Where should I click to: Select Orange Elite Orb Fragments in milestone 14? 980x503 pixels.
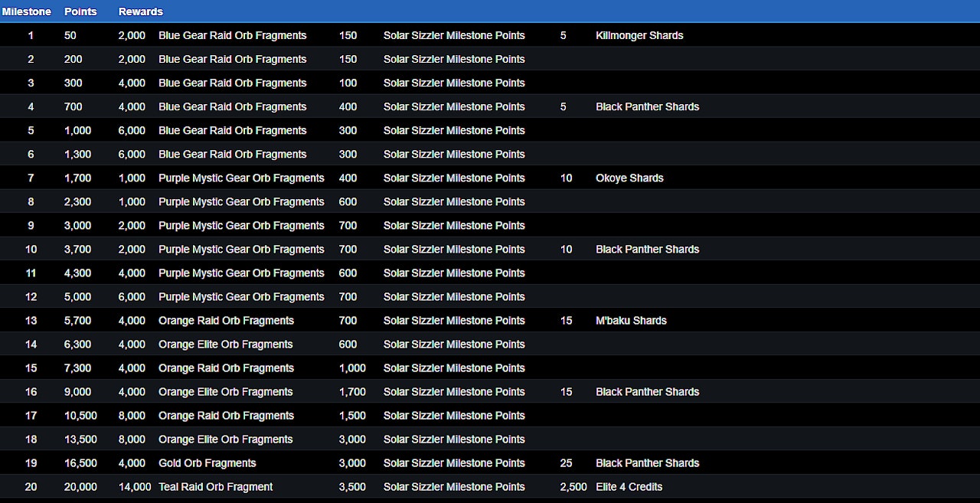[x=225, y=344]
